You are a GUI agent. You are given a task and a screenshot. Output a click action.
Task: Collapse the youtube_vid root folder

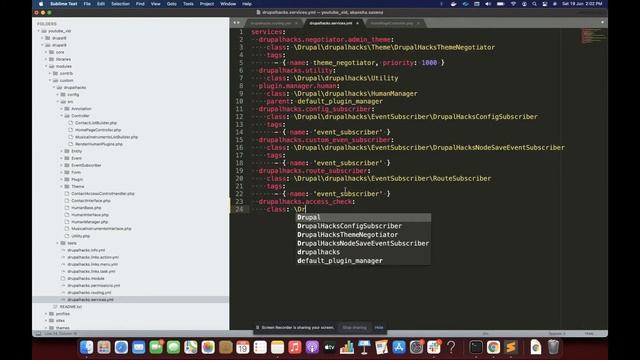39,31
